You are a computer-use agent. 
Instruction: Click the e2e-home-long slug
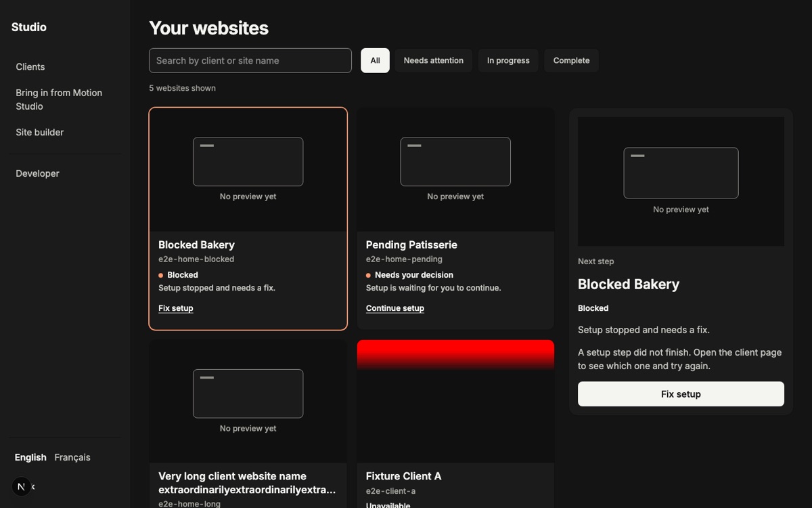tap(189, 504)
